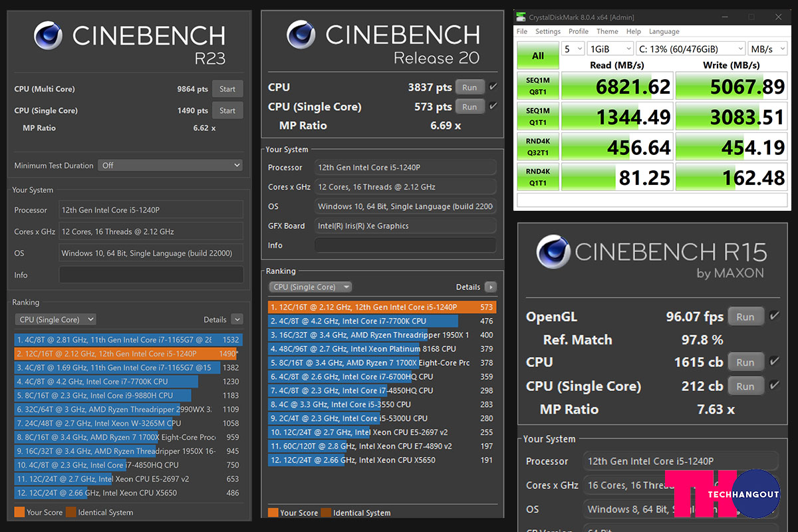Viewport: 798px width, 532px height.
Task: Open the Help menu in CrystalDiskMark
Action: pos(634,31)
